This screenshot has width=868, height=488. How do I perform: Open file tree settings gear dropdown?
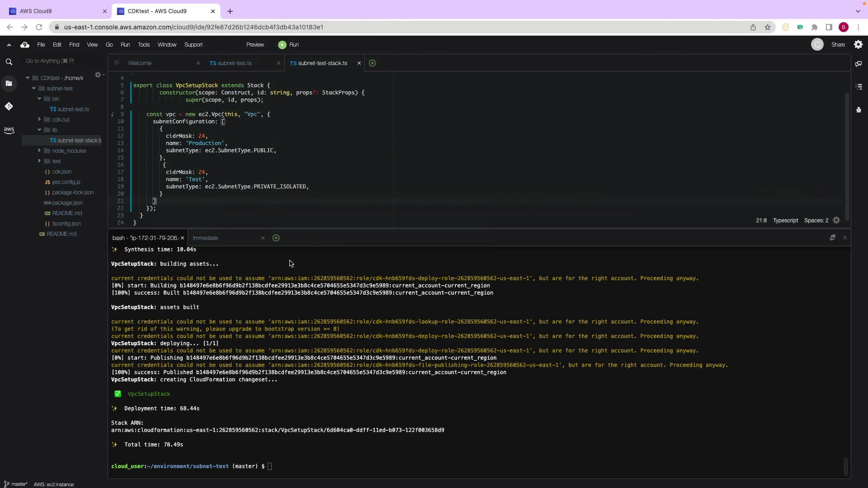(99, 75)
